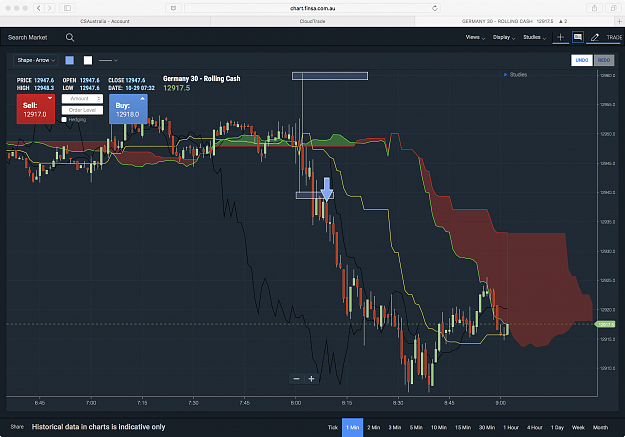Select the pencil drawing tool icon

(595, 37)
